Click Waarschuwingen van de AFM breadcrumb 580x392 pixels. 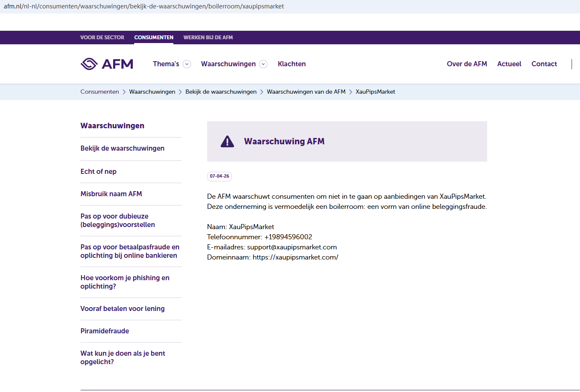tap(306, 92)
